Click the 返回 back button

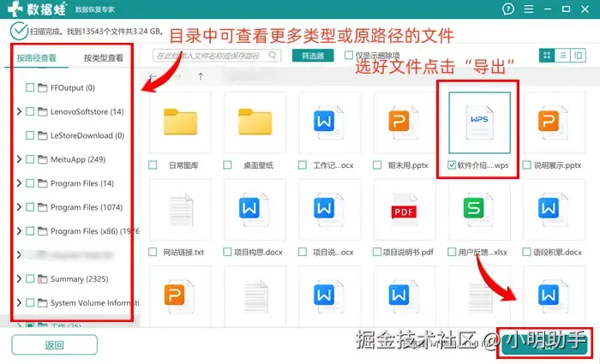coord(54,345)
